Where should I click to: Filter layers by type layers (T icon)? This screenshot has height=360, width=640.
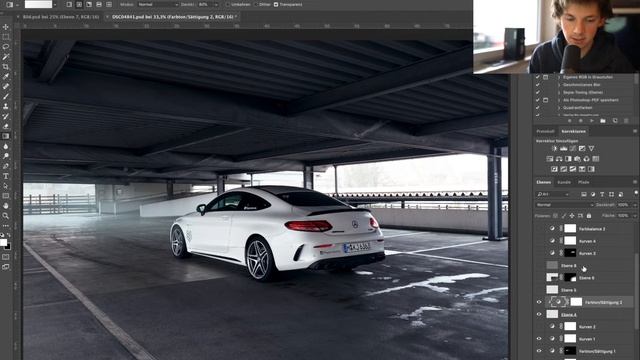point(602,194)
